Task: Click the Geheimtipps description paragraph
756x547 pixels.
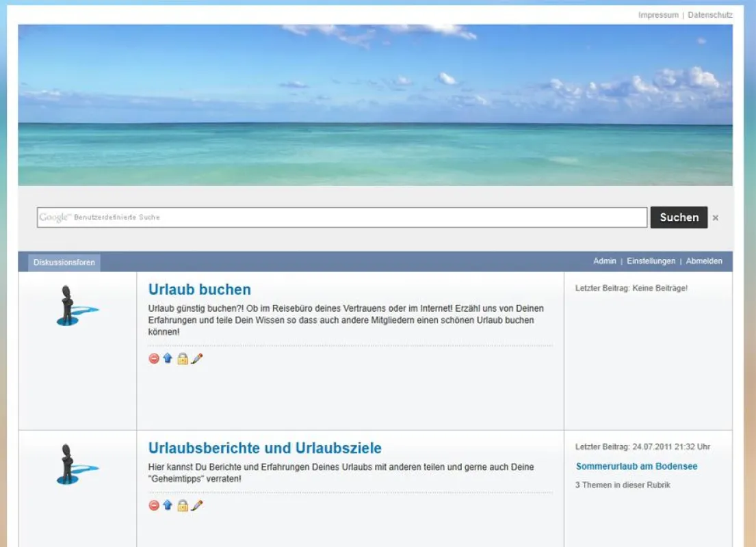Action: (341, 472)
